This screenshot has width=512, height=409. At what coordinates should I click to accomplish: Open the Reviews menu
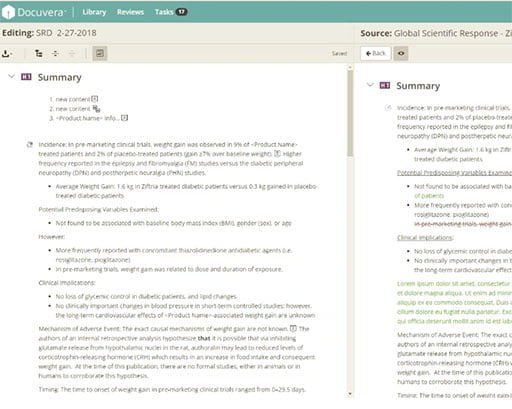[x=130, y=12]
